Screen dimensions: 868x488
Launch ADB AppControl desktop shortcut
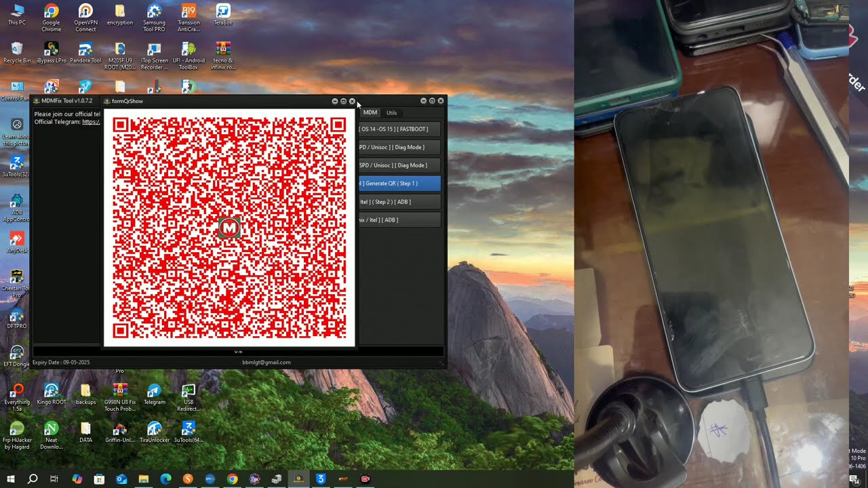(x=17, y=208)
